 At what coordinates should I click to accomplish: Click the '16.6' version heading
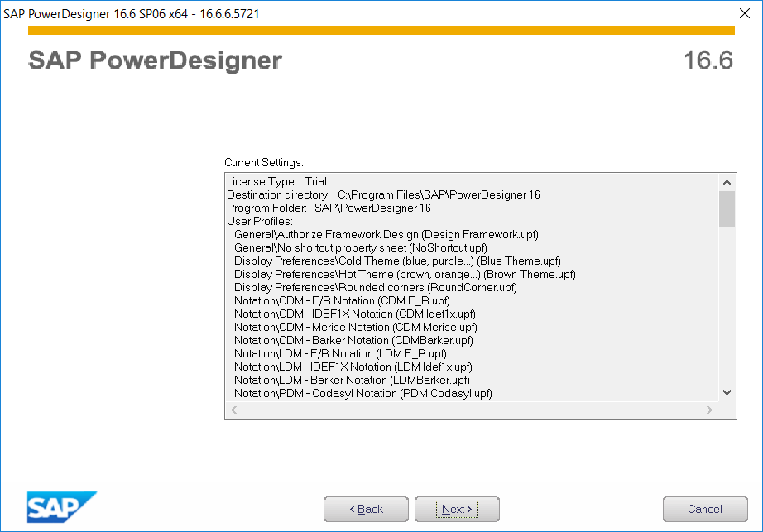(708, 60)
